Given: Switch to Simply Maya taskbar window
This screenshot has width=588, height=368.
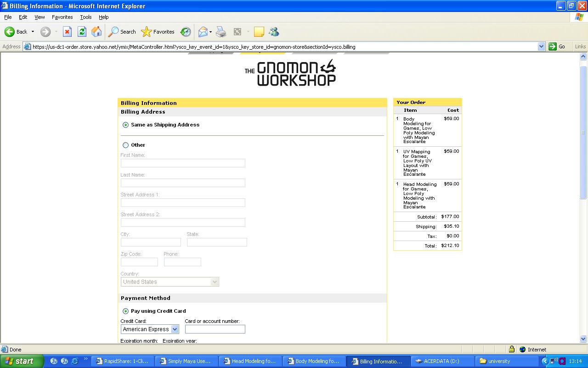Looking at the screenshot, I should click(186, 361).
